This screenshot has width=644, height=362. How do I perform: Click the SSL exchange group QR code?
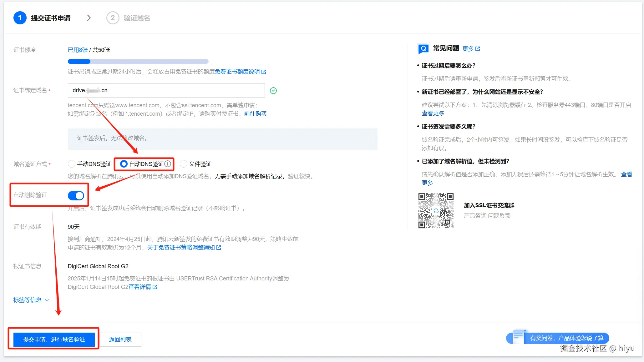pos(436,210)
